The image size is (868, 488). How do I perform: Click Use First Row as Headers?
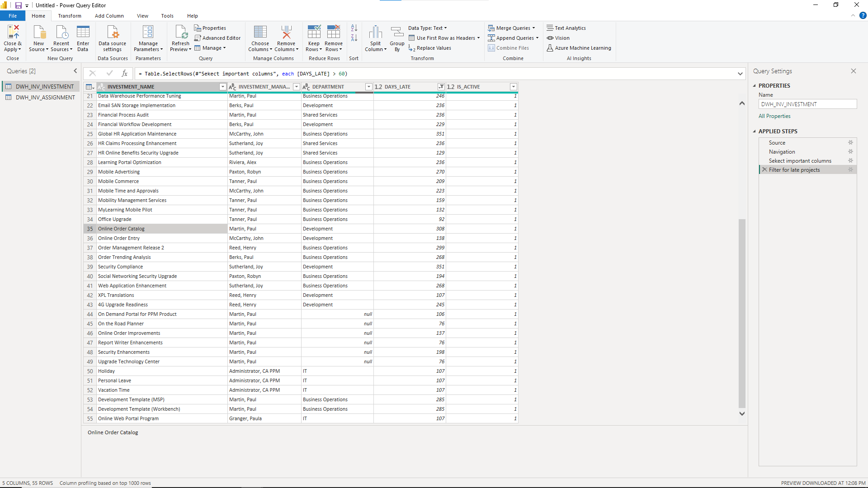point(444,38)
